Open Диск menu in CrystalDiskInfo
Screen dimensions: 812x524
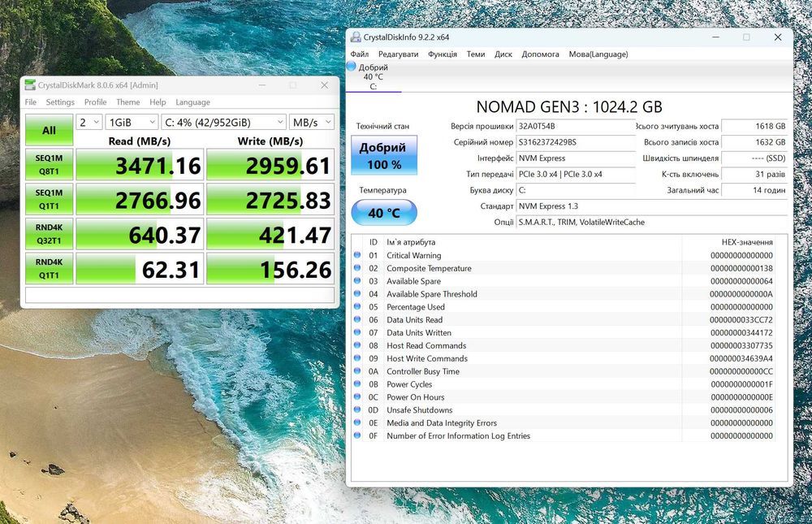[503, 54]
